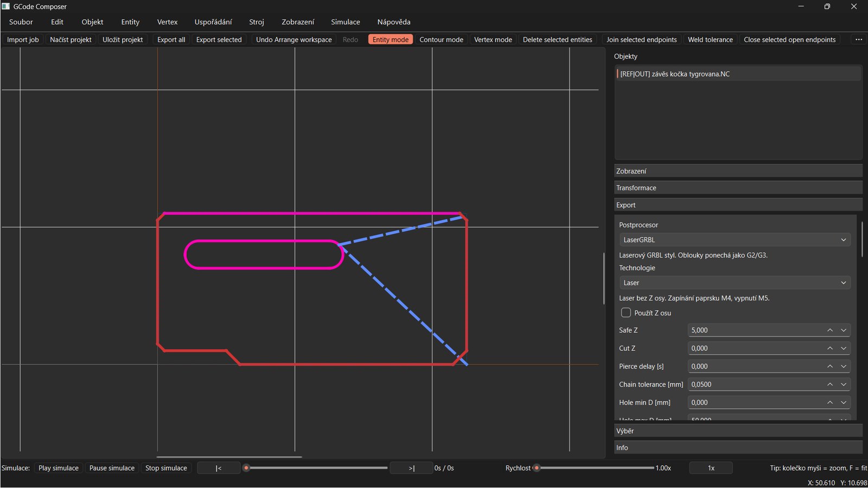This screenshot has height=488, width=868.
Task: Expand the Transformace panel section
Action: (738, 188)
